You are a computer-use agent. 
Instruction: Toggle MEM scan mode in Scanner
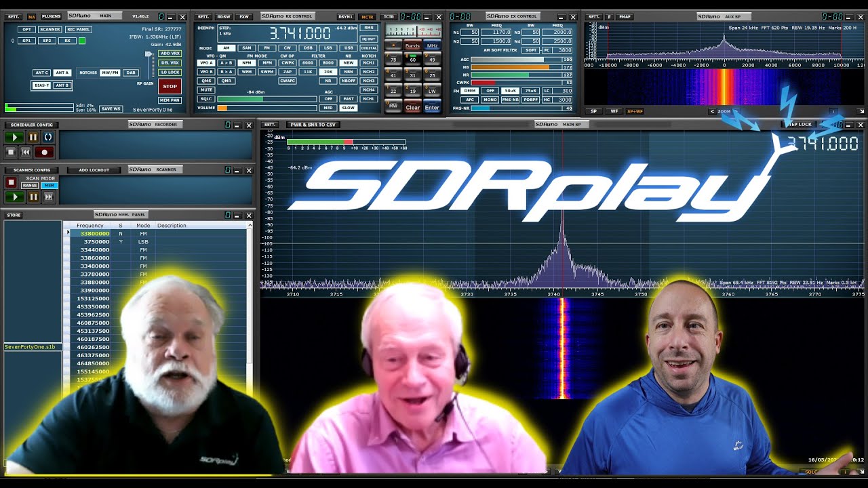point(50,185)
